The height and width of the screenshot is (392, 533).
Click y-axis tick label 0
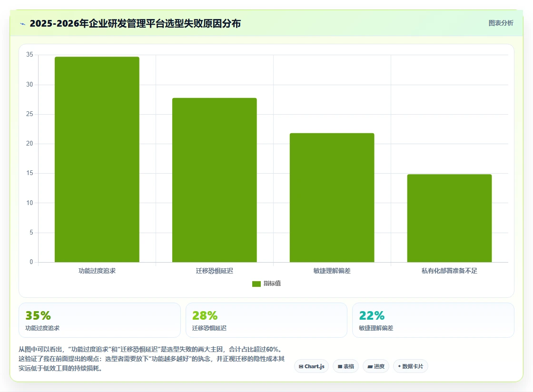(x=31, y=262)
